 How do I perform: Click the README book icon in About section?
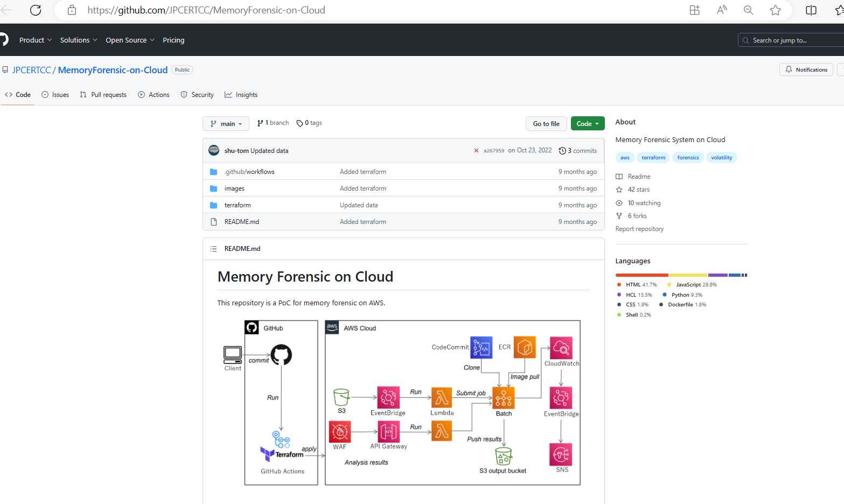point(619,176)
